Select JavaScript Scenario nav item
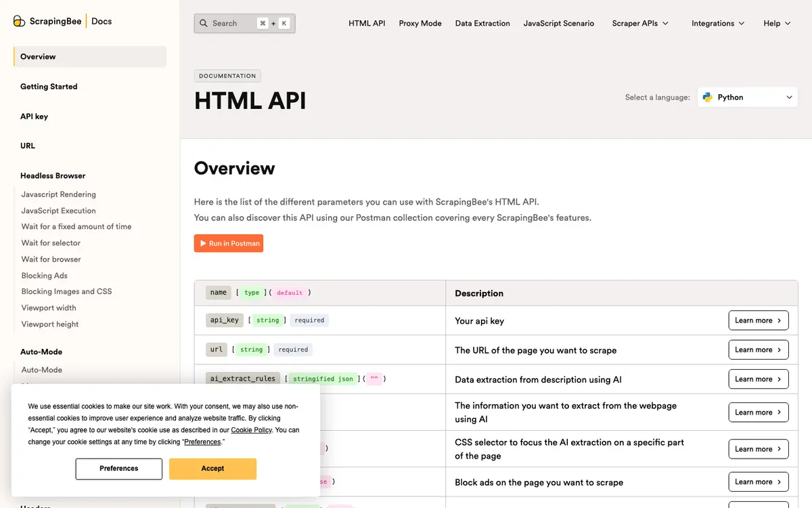812x508 pixels. tap(559, 23)
